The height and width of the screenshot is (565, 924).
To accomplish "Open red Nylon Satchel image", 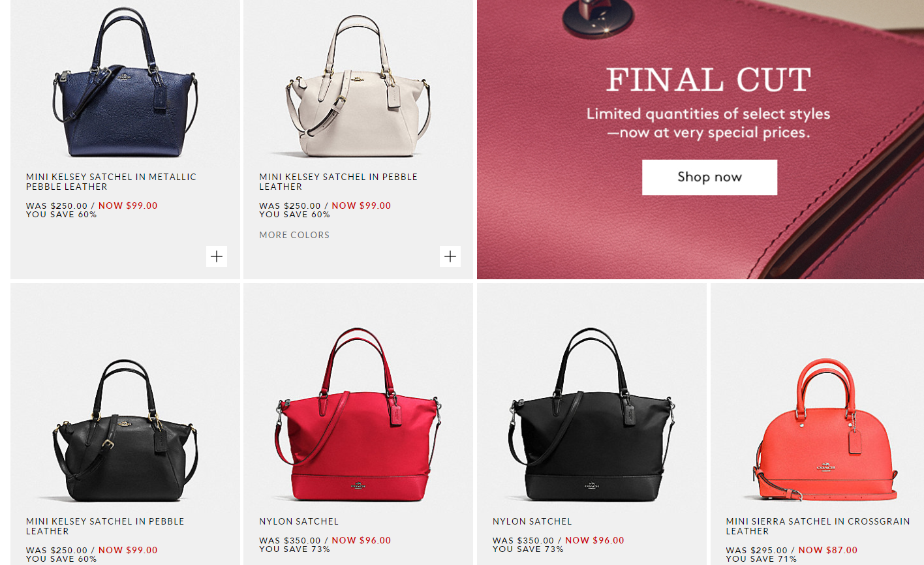I will pos(358,415).
